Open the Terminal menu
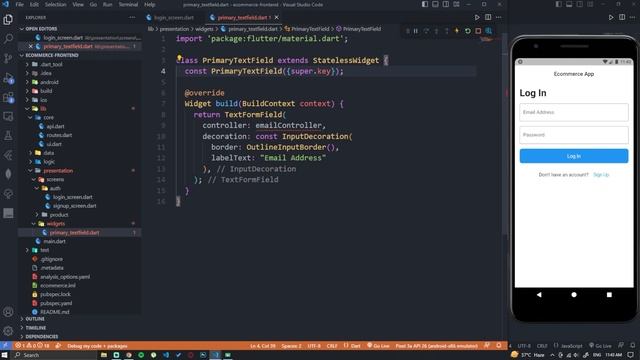This screenshot has width=640, height=360. (128, 4)
